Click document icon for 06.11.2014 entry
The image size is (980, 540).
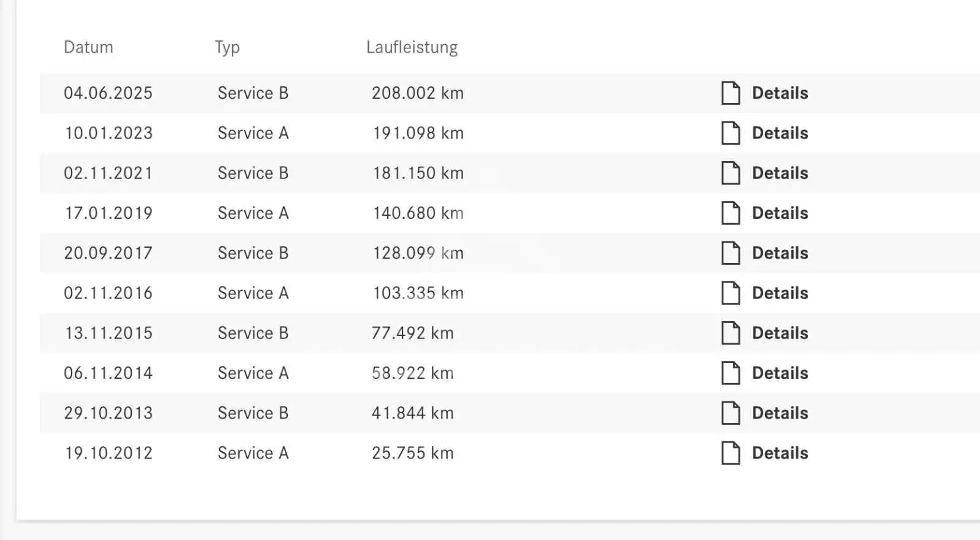pyautogui.click(x=731, y=373)
